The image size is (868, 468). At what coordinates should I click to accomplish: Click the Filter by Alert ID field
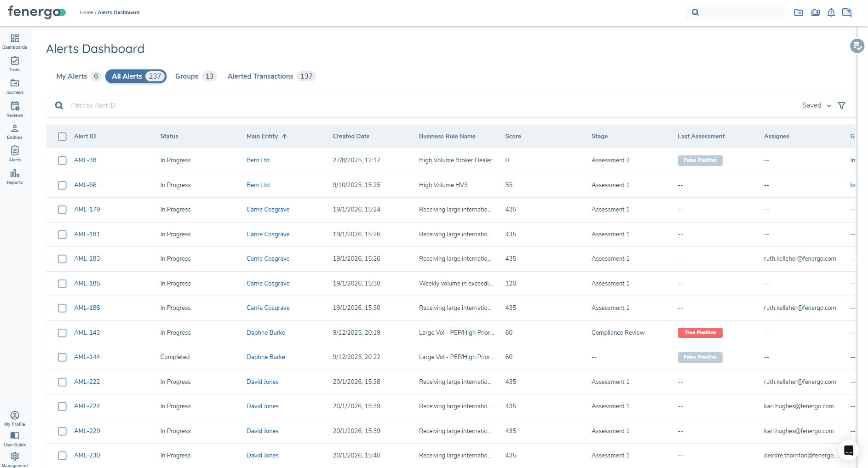[x=184, y=105]
